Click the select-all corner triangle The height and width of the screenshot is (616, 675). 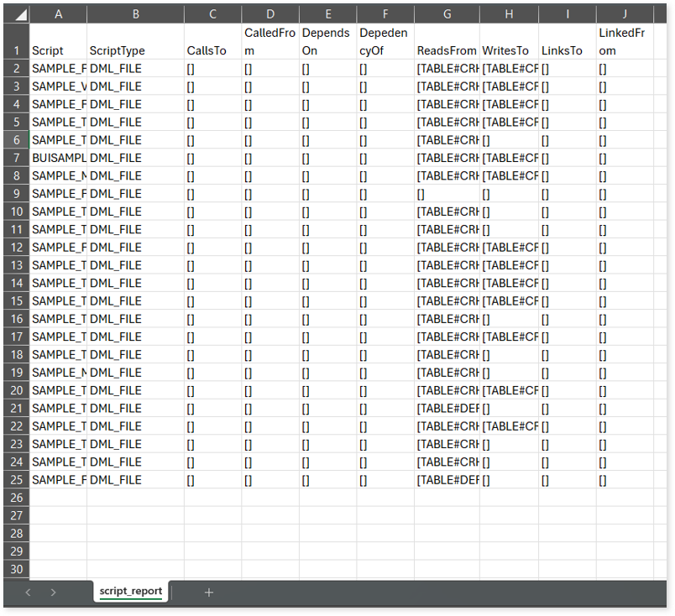click(x=15, y=14)
